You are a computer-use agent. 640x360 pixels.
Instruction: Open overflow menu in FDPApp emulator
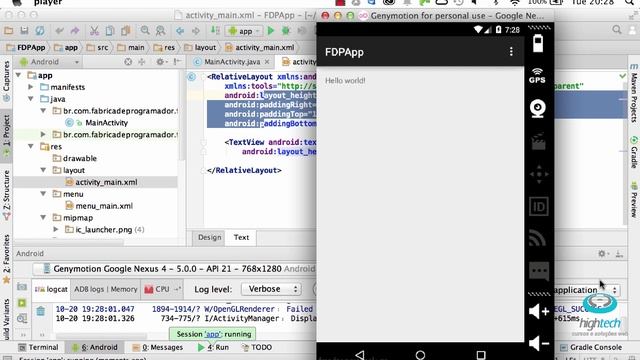[x=511, y=52]
